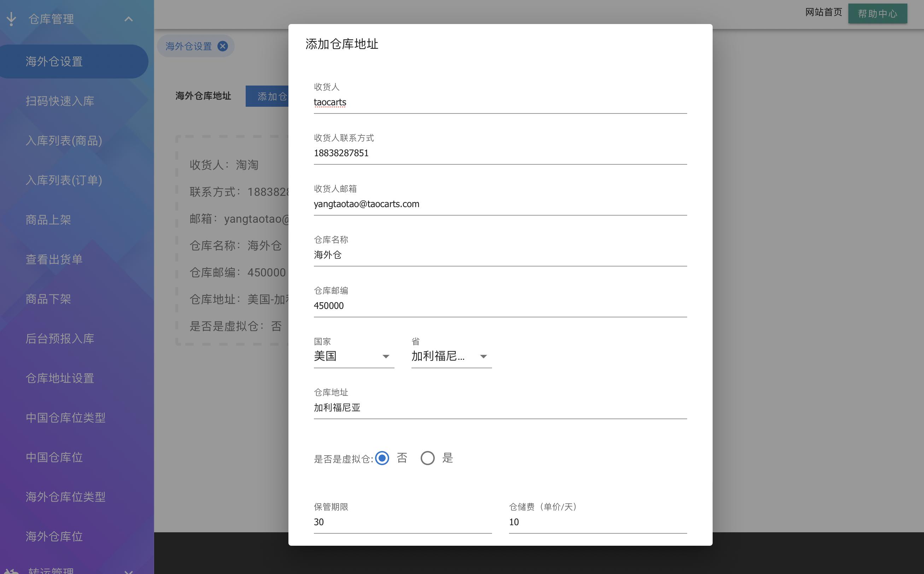This screenshot has width=924, height=574.
Task: Select 是 for 是否是虚拟仓
Action: click(428, 458)
